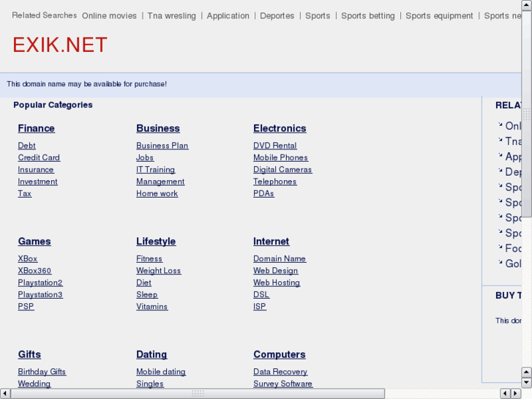Open the Deportes related search
Screen dimensions: 532x399
[277, 15]
